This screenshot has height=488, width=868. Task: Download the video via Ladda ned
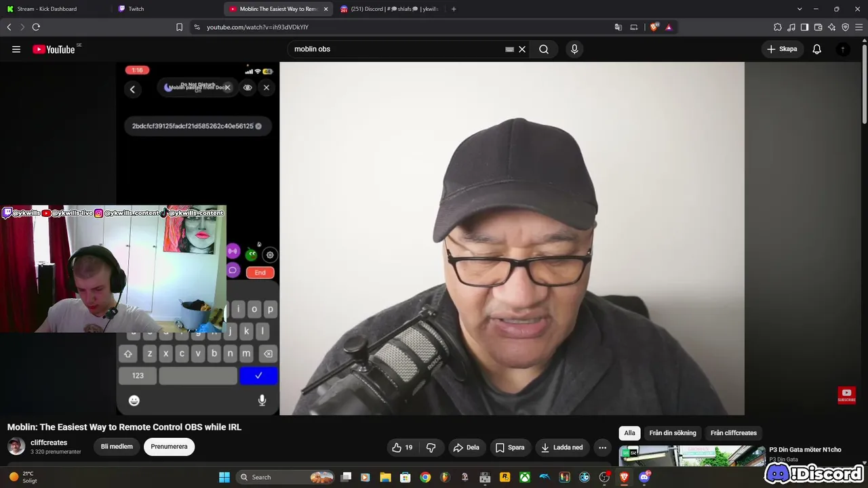(561, 447)
